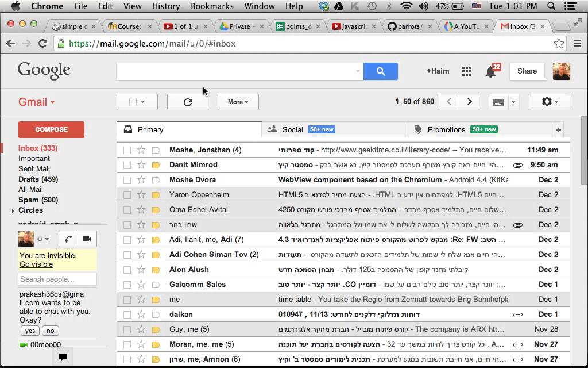This screenshot has width=588, height=368.
Task: Open the settings gear menu
Action: click(550, 102)
